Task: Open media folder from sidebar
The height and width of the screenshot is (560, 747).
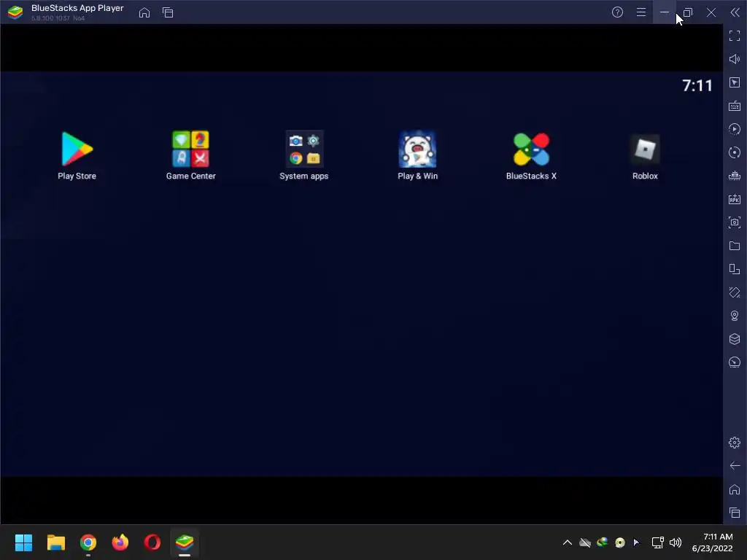Action: point(735,246)
